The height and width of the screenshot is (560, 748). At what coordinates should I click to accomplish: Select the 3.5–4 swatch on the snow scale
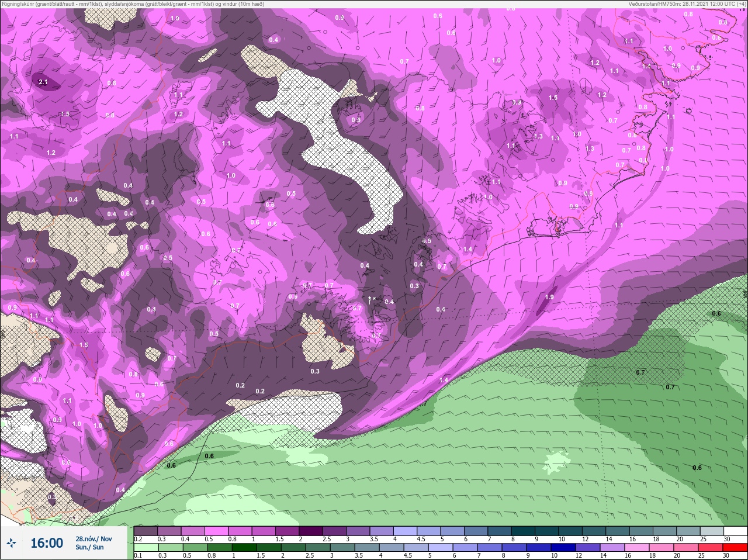point(382,531)
